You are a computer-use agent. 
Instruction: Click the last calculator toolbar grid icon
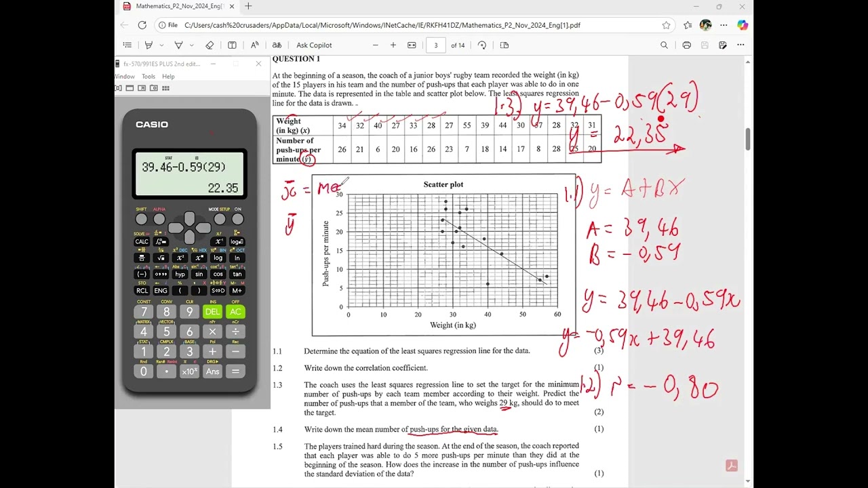165,88
